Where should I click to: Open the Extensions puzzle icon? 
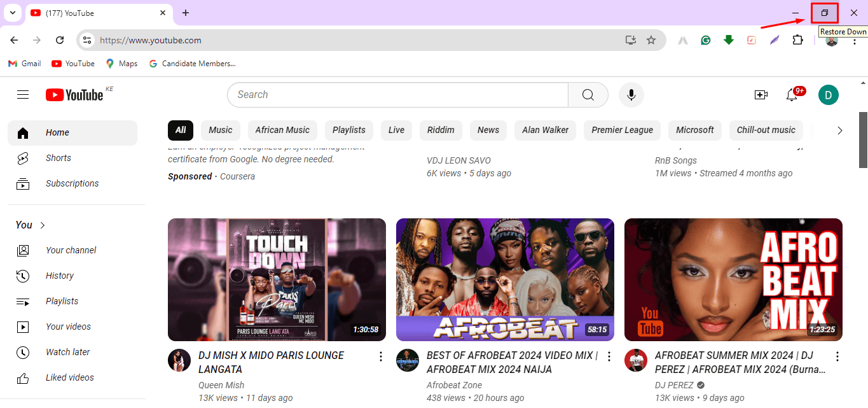[797, 40]
